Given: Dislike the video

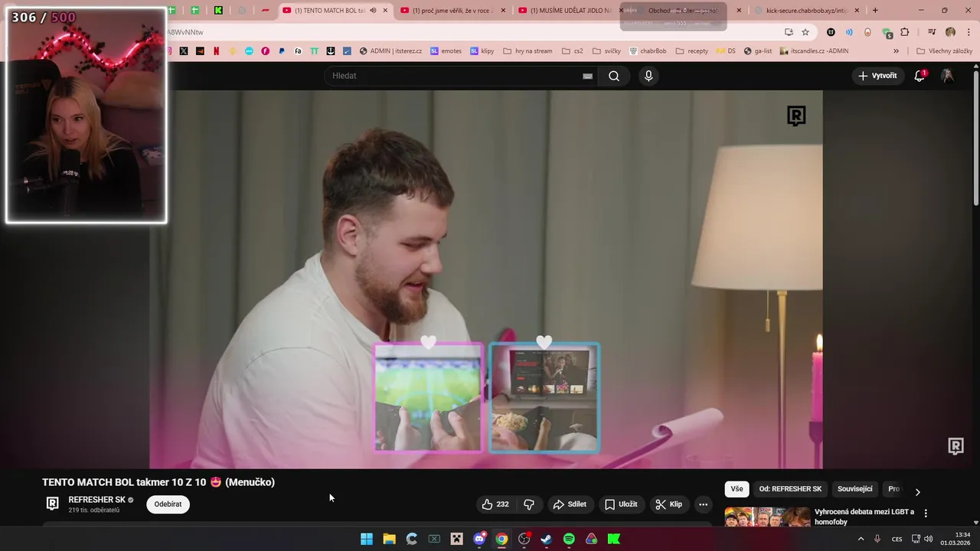Looking at the screenshot, I should coord(528,504).
